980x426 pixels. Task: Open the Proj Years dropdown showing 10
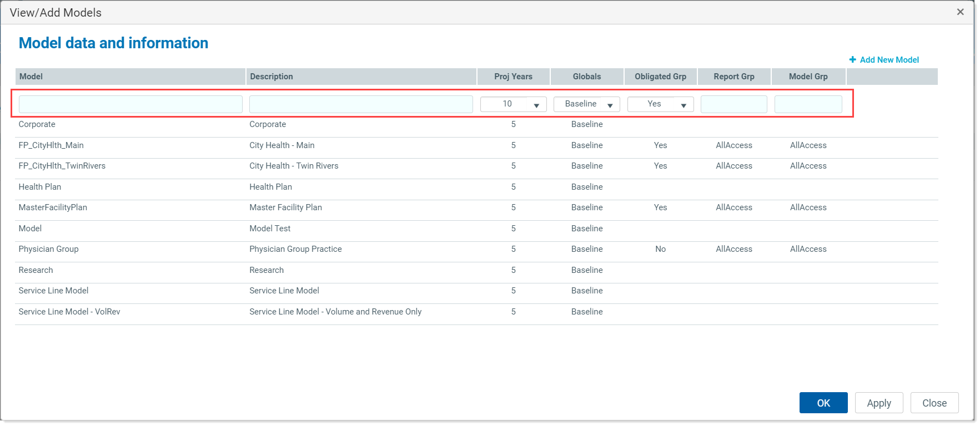point(513,104)
